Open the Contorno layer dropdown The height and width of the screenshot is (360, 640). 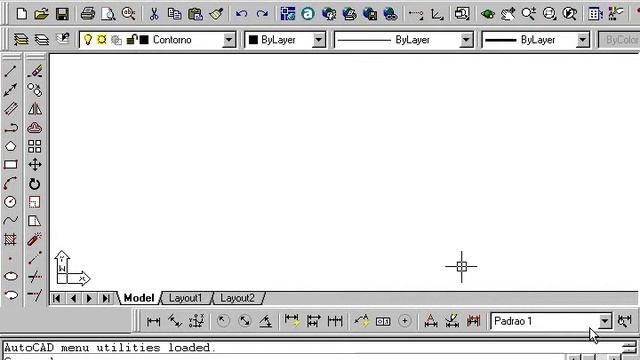tap(229, 40)
